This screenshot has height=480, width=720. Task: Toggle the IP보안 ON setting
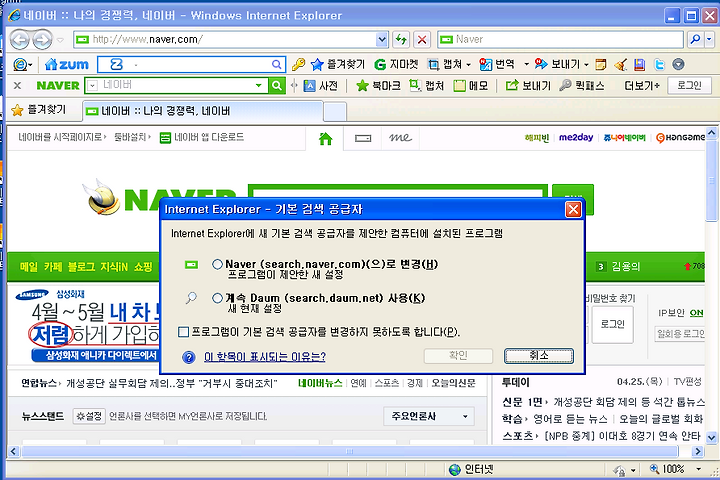pyautogui.click(x=696, y=313)
